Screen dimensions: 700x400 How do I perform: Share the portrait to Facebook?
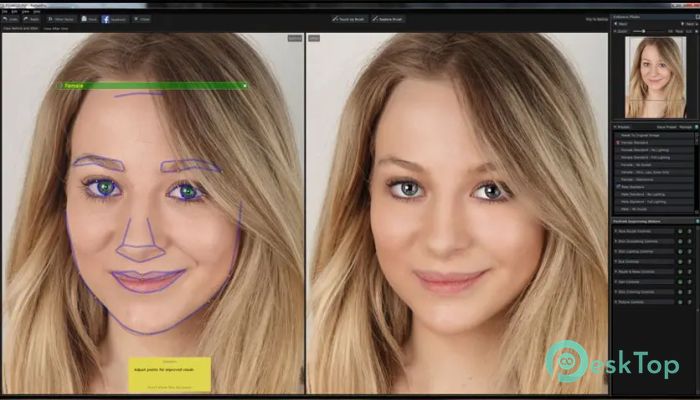(115, 19)
